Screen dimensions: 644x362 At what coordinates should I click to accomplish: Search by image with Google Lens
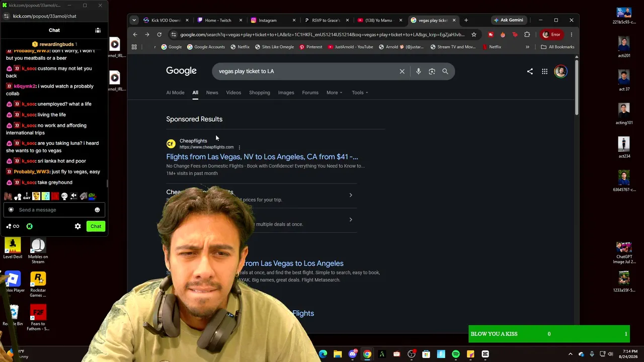pyautogui.click(x=432, y=71)
